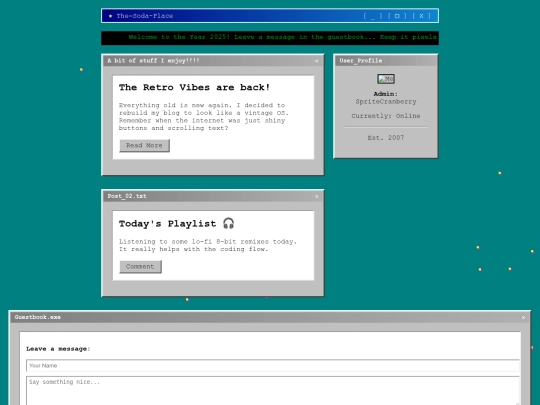Click 'Listening to some lo-fi 8-bit remixes' paragraph

pyautogui.click(x=208, y=245)
